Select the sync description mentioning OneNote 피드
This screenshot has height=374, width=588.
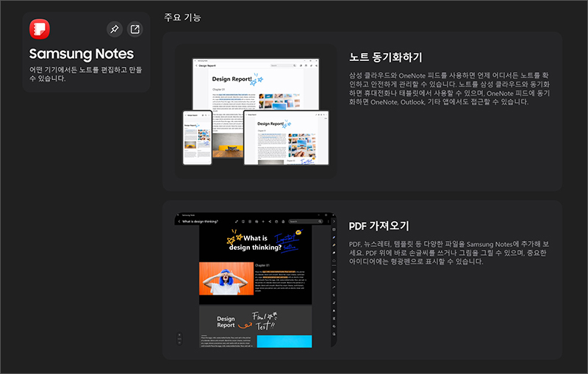(449, 88)
